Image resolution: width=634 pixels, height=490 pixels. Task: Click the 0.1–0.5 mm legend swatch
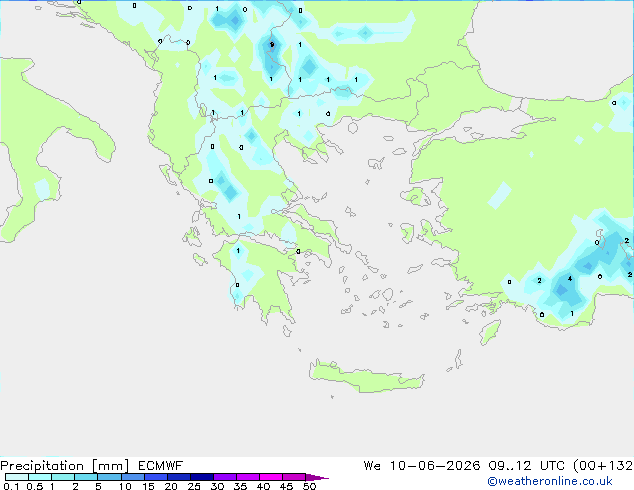(x=17, y=477)
